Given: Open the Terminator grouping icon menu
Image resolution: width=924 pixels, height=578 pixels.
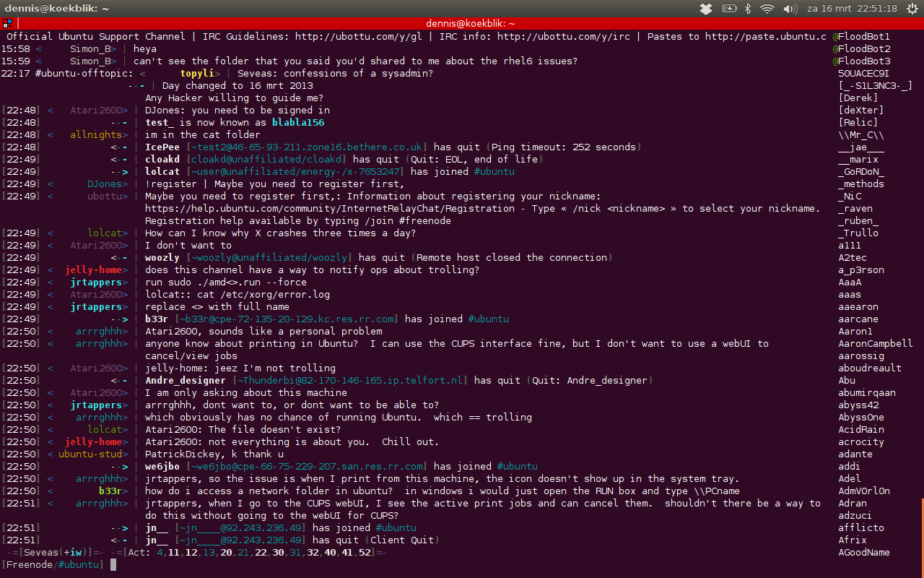Looking at the screenshot, I should pos(7,23).
